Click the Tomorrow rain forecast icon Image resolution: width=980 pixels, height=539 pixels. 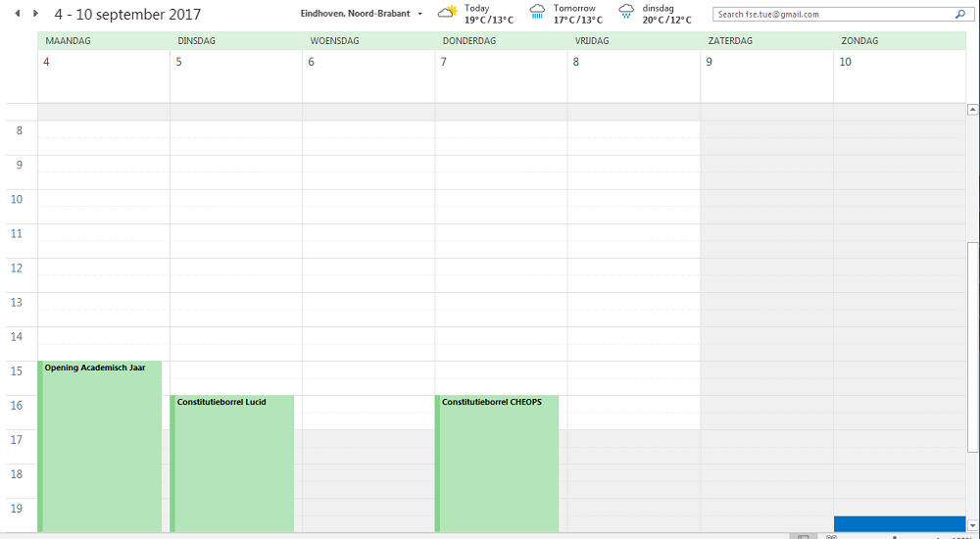(538, 13)
